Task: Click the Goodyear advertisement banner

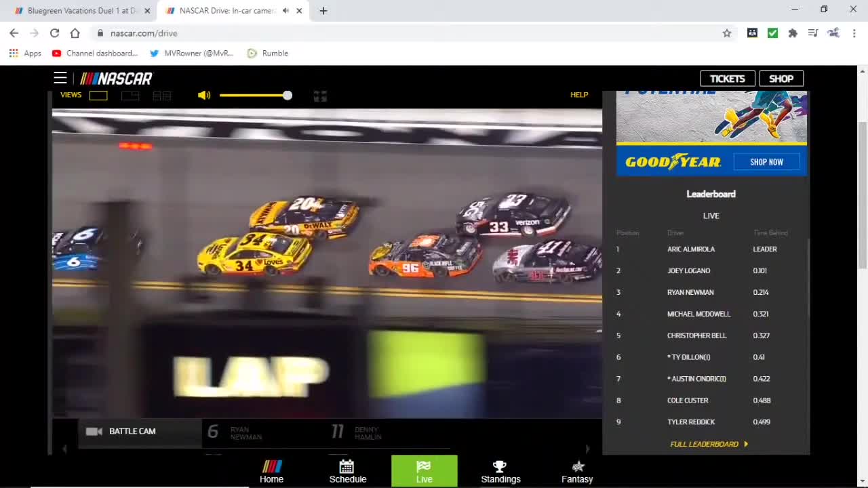Action: coord(711,134)
